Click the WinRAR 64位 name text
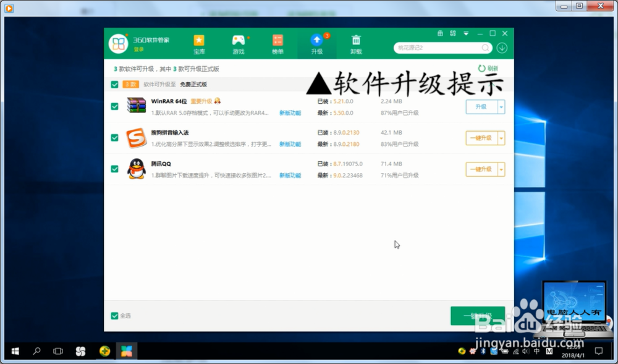This screenshot has height=364, width=618. 169,101
